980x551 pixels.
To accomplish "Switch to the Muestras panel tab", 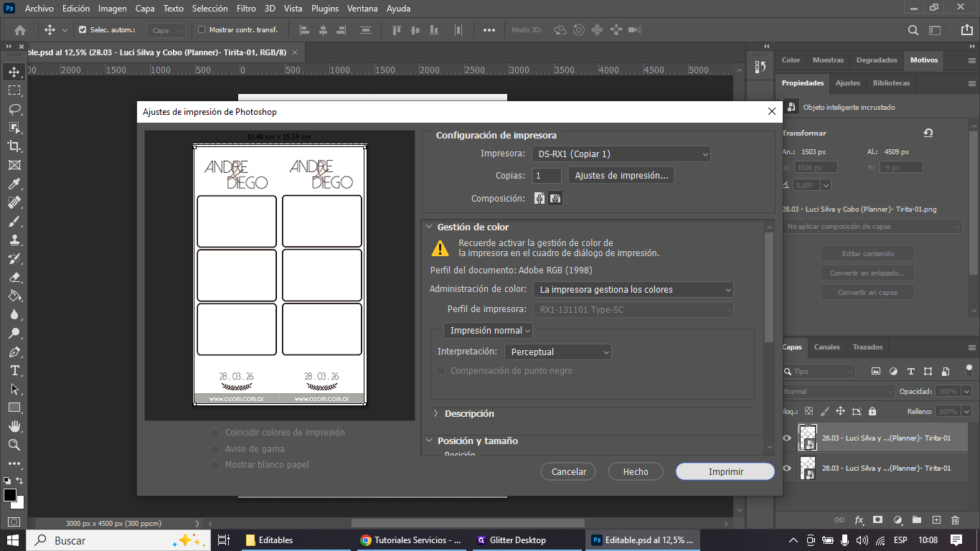I will [x=828, y=60].
